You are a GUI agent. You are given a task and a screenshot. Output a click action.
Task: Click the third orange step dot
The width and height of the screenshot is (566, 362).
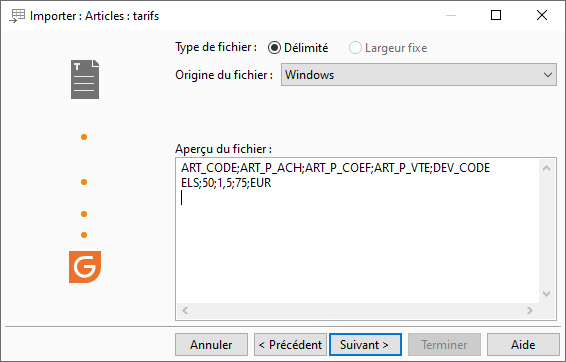[84, 214]
